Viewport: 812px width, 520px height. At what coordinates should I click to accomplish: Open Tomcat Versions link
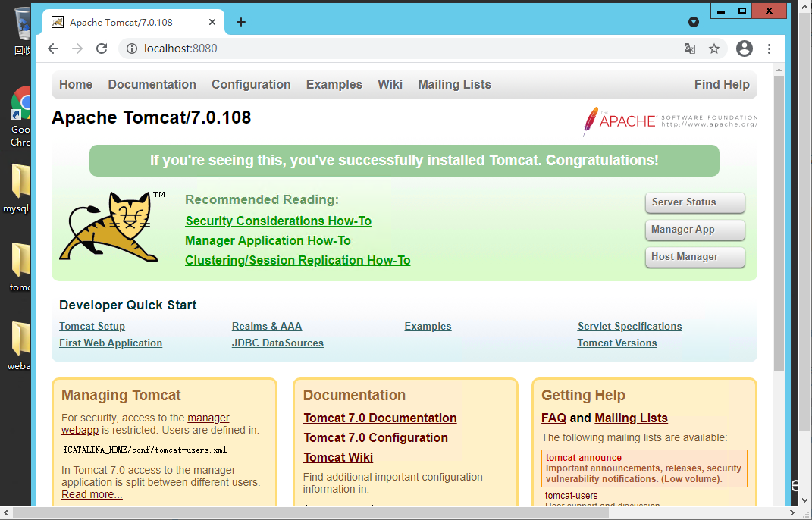coord(616,343)
